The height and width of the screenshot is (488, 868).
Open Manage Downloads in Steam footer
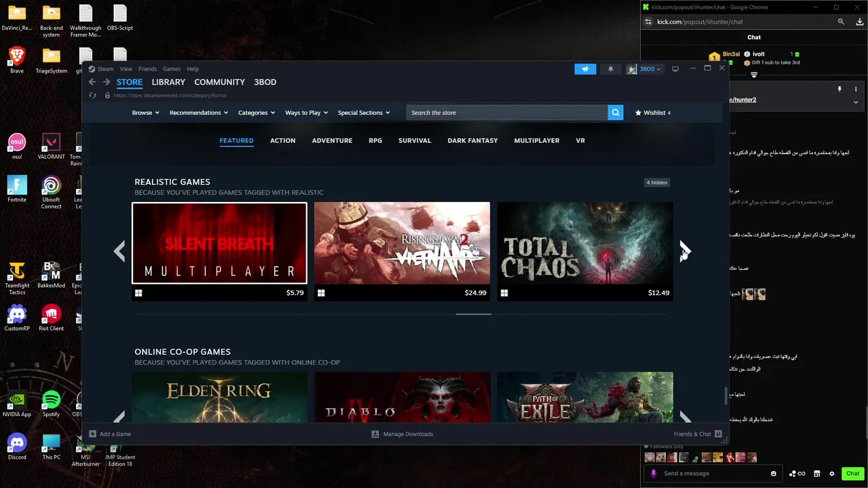click(x=402, y=434)
